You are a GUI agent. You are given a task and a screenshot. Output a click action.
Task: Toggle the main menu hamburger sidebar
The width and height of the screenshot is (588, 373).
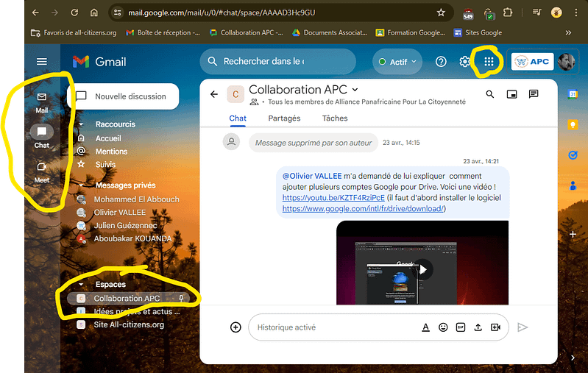tap(42, 62)
